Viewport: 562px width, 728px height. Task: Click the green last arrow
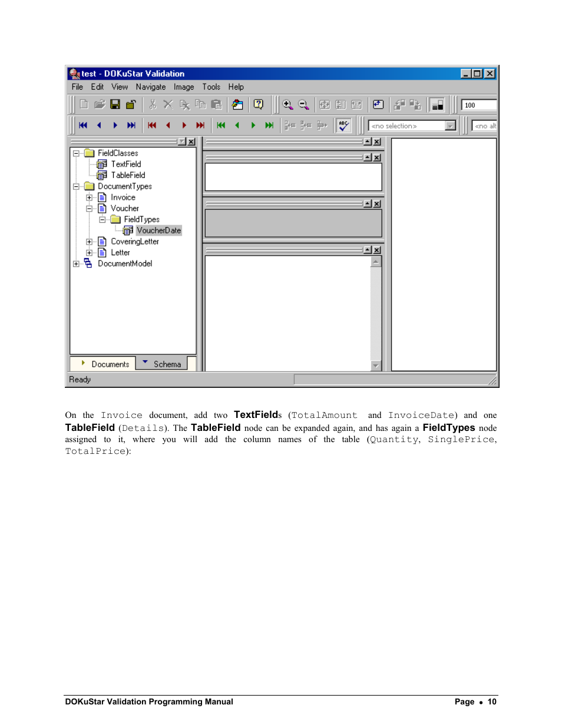pyautogui.click(x=269, y=125)
